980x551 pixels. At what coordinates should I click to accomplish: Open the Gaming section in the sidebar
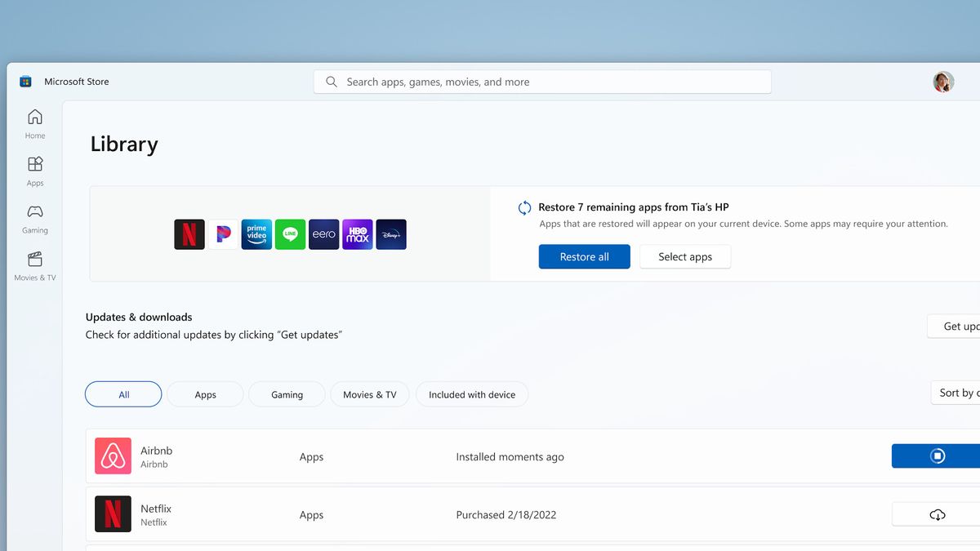(34, 218)
